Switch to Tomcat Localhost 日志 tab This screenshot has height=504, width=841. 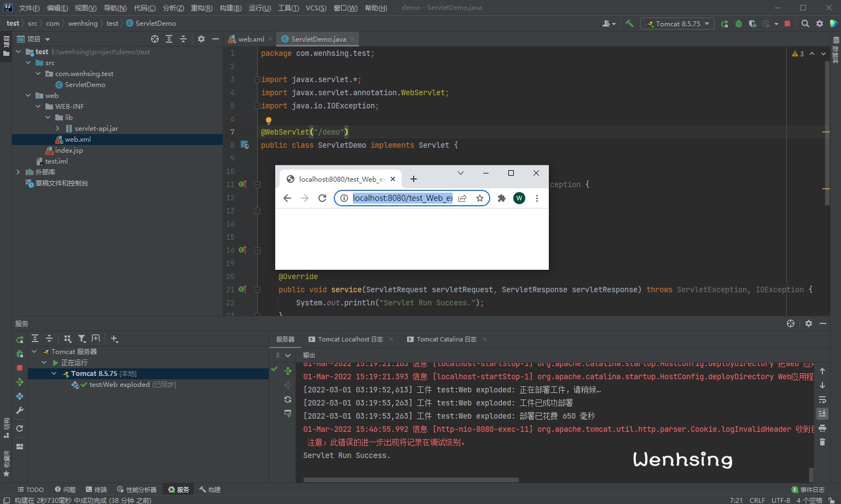[x=350, y=339]
